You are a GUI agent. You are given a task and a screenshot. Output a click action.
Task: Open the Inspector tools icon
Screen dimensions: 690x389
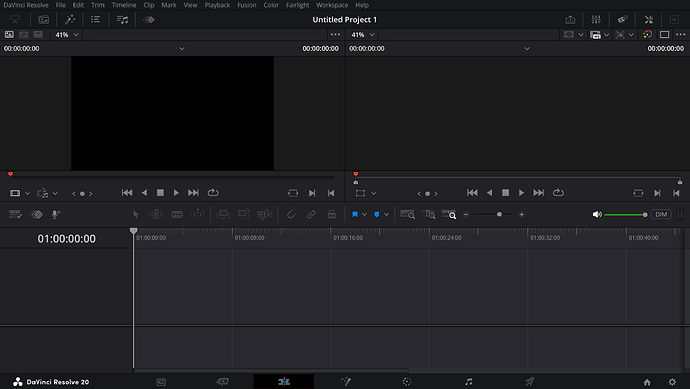click(649, 19)
